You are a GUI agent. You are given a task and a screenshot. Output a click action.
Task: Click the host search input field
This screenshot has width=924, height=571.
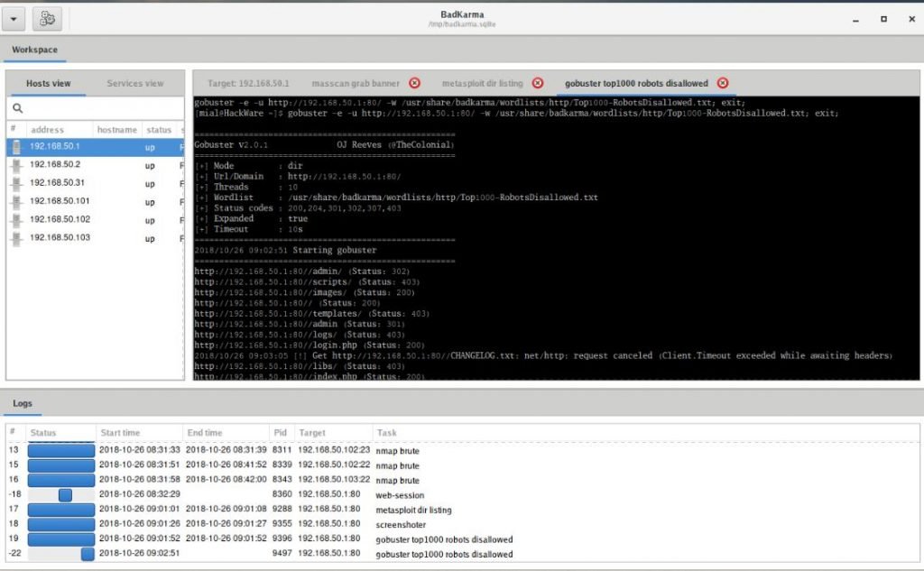point(96,108)
